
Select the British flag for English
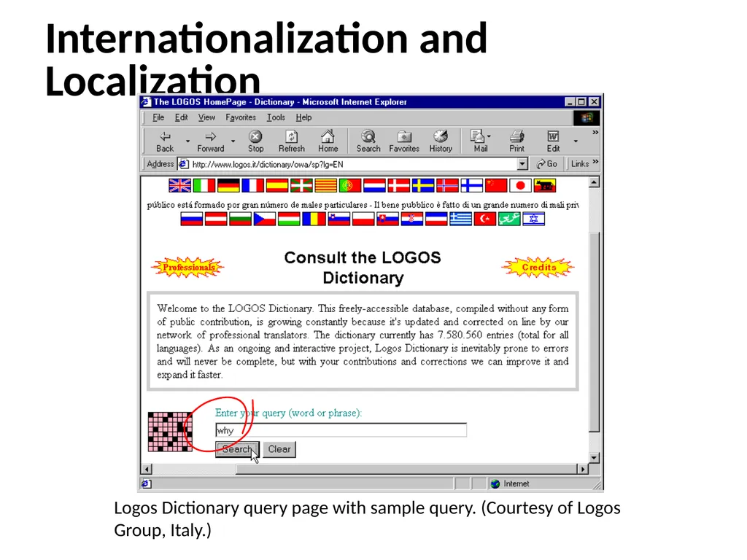180,186
